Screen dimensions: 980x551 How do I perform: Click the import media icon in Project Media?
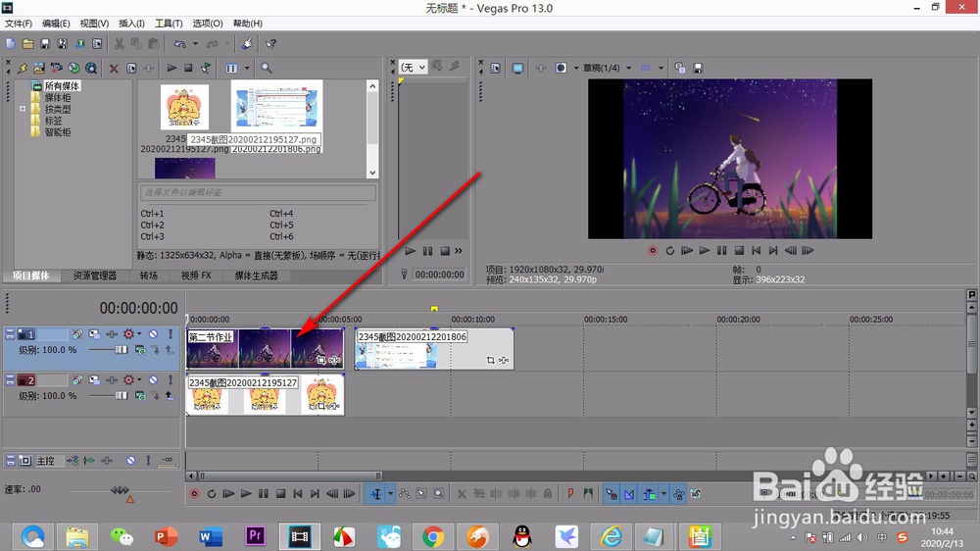(39, 69)
